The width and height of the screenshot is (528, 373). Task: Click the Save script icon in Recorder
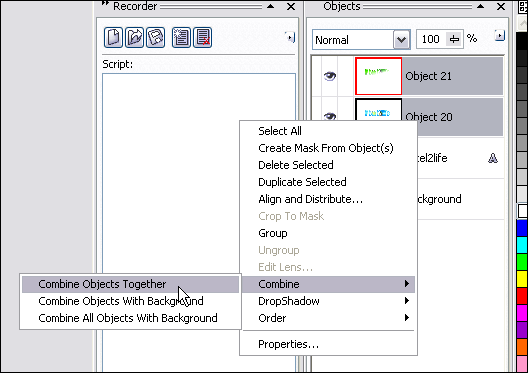155,37
